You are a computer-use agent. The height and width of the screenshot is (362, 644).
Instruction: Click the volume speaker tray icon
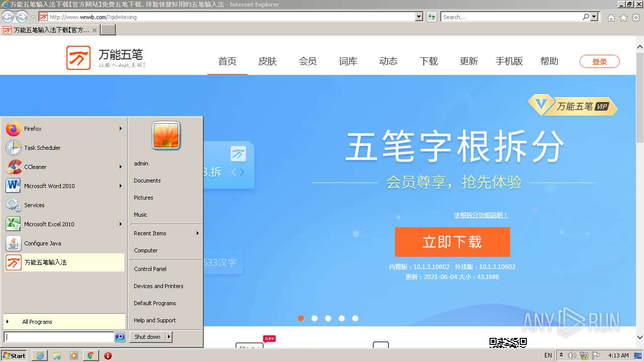click(572, 355)
